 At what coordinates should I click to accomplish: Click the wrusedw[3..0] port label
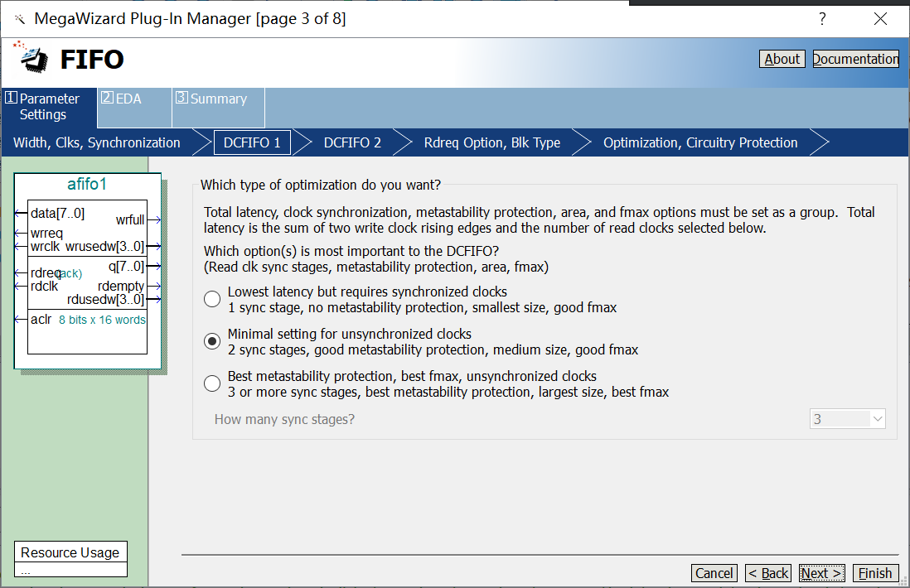[104, 247]
